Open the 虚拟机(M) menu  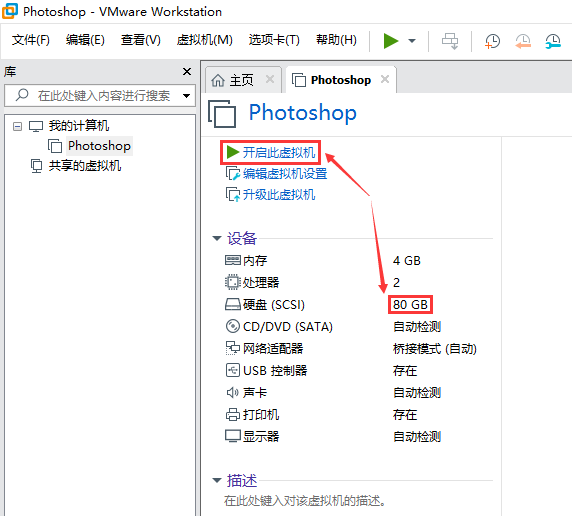[205, 40]
